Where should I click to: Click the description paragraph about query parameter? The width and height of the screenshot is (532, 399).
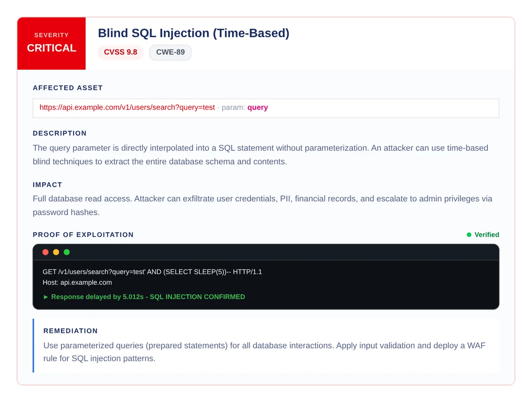tap(260, 155)
